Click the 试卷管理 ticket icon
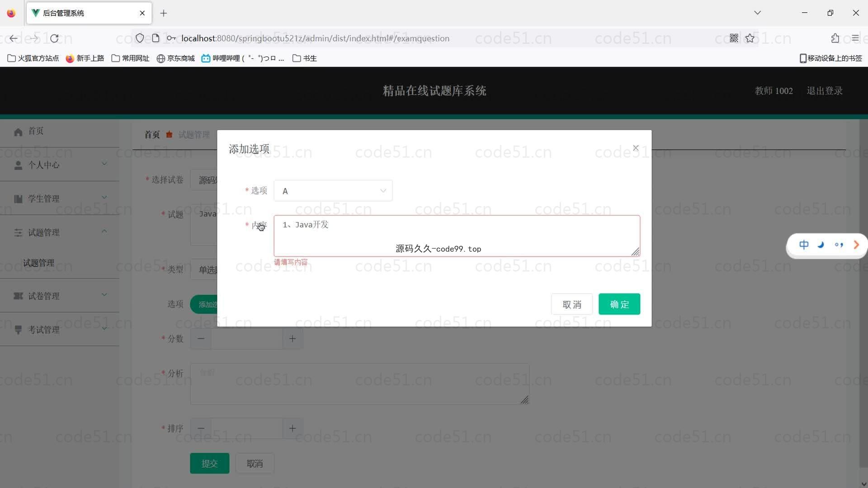This screenshot has height=488, width=868. point(18,296)
